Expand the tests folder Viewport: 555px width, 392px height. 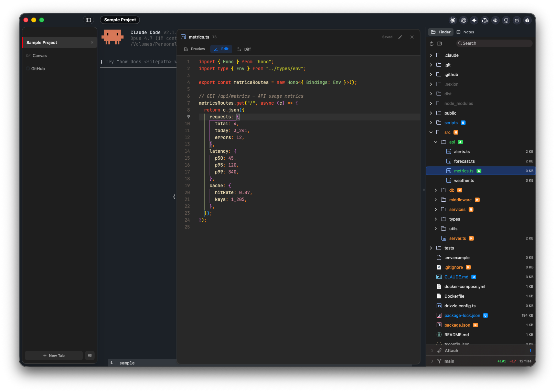point(431,248)
